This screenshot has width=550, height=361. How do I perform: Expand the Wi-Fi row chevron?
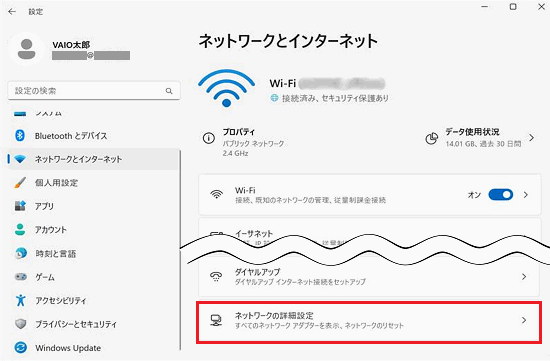point(525,195)
